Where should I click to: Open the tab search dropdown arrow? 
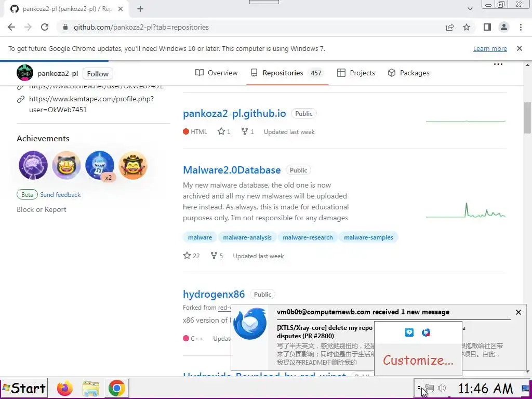pyautogui.click(x=470, y=9)
